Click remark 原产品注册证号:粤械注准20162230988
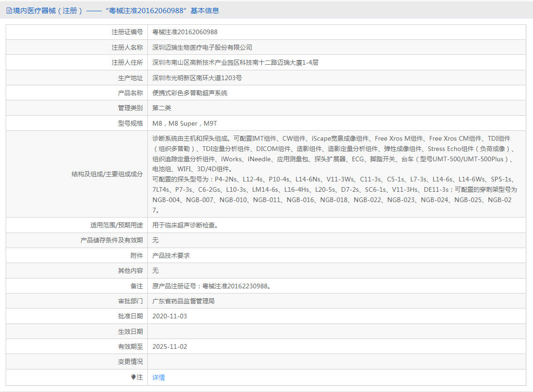The width and height of the screenshot is (533, 392). click(212, 286)
